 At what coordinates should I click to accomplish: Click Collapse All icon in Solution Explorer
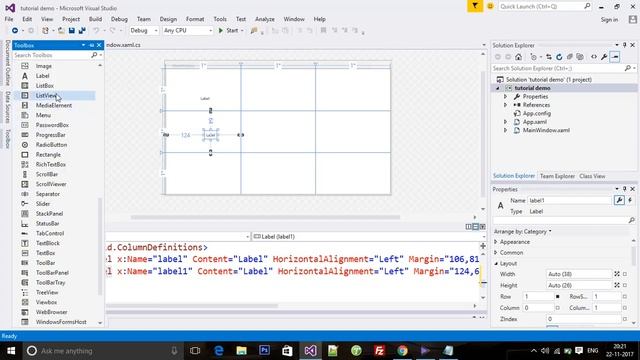click(x=570, y=57)
